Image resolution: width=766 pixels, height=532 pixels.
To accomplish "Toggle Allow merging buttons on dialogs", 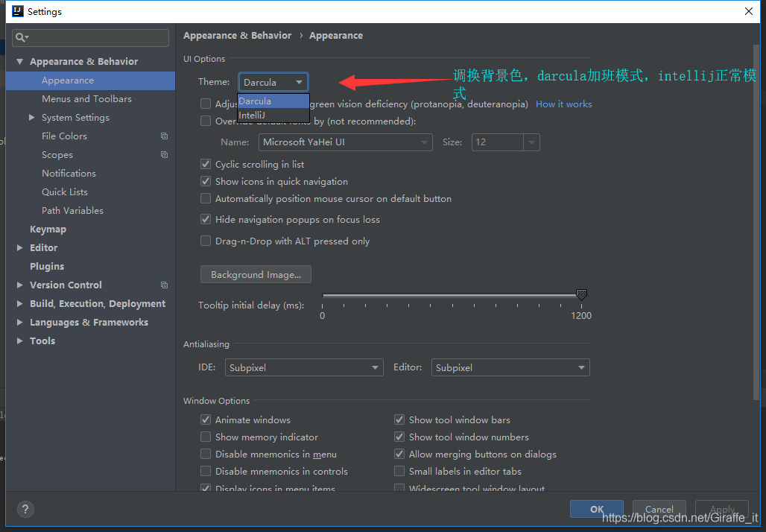I will [399, 454].
